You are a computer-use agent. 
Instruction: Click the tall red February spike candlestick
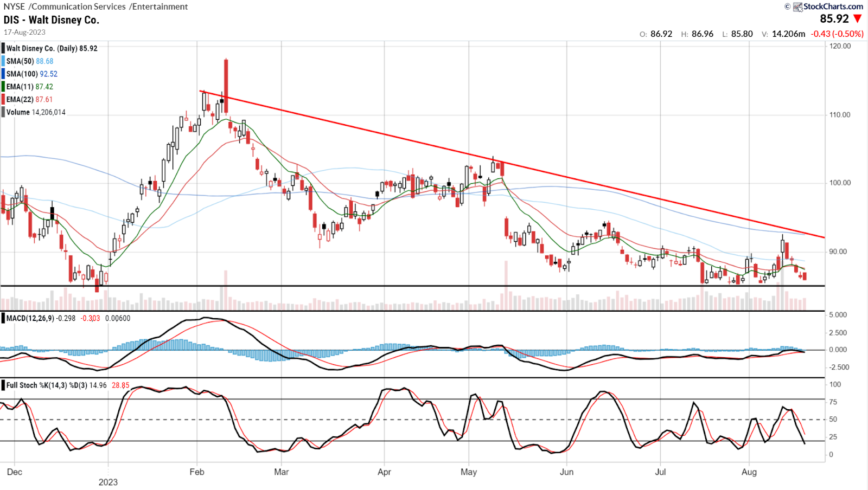coord(226,86)
